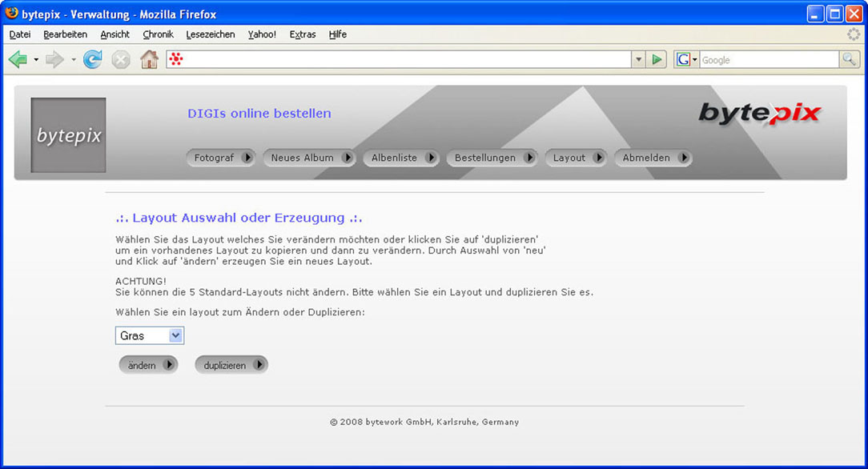Click the Neues Album button
Viewport: 868px width, 469px height.
pos(309,158)
